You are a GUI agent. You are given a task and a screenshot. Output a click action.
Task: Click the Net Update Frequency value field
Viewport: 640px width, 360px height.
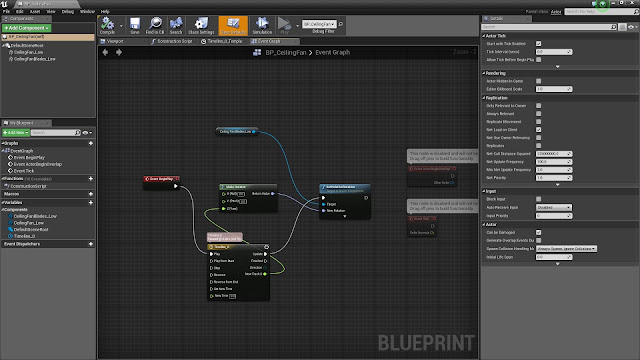(x=554, y=162)
